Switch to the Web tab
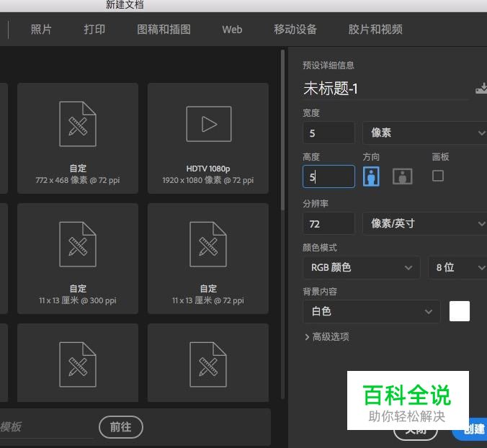This screenshot has height=448, width=487. pyautogui.click(x=232, y=30)
